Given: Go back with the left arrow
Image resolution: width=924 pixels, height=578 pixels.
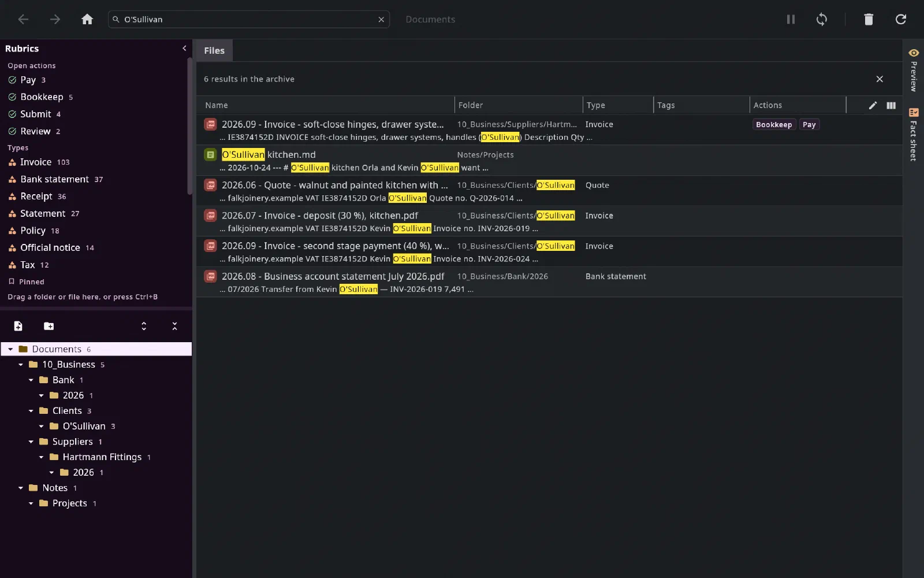Looking at the screenshot, I should [x=23, y=20].
